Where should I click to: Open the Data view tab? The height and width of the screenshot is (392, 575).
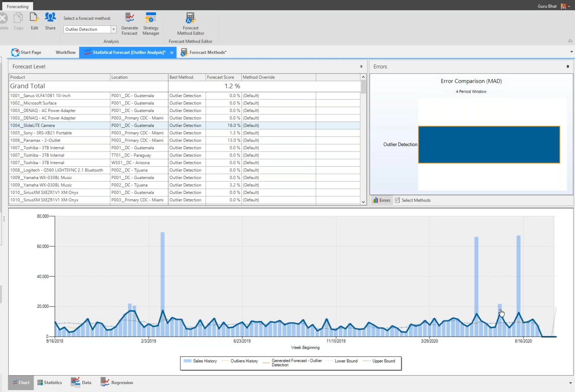point(81,382)
